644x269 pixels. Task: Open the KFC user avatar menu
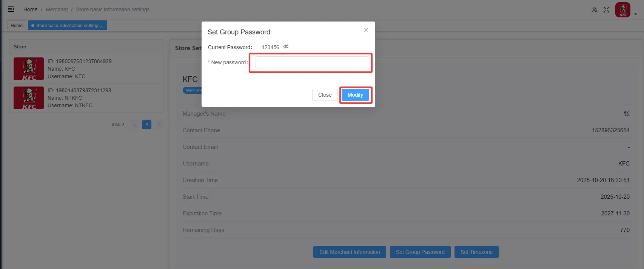coord(623,10)
